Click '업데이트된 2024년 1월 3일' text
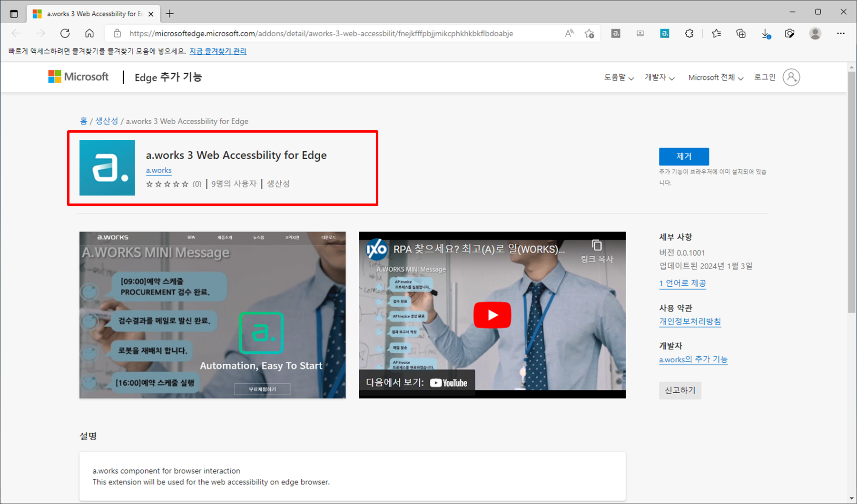The width and height of the screenshot is (857, 504). click(x=706, y=266)
